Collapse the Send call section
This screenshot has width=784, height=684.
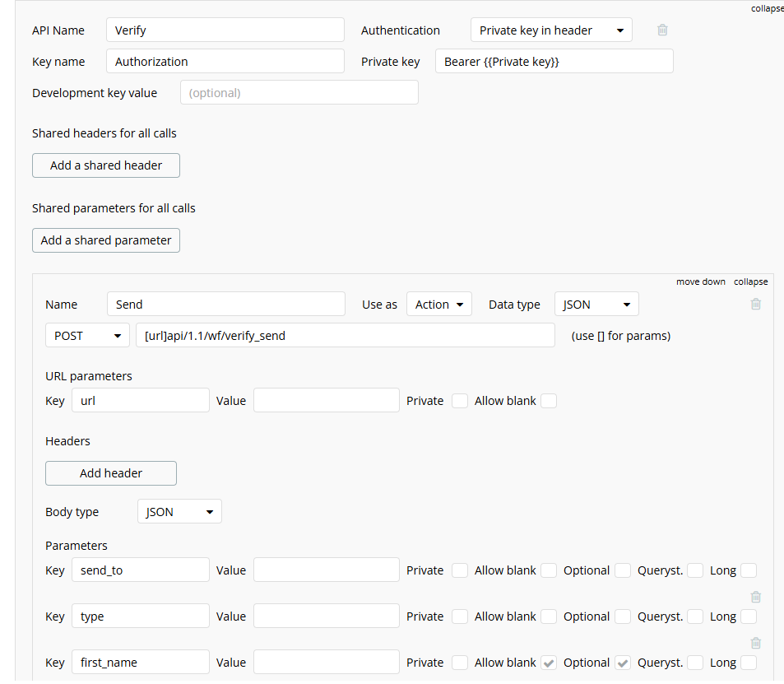pos(750,282)
